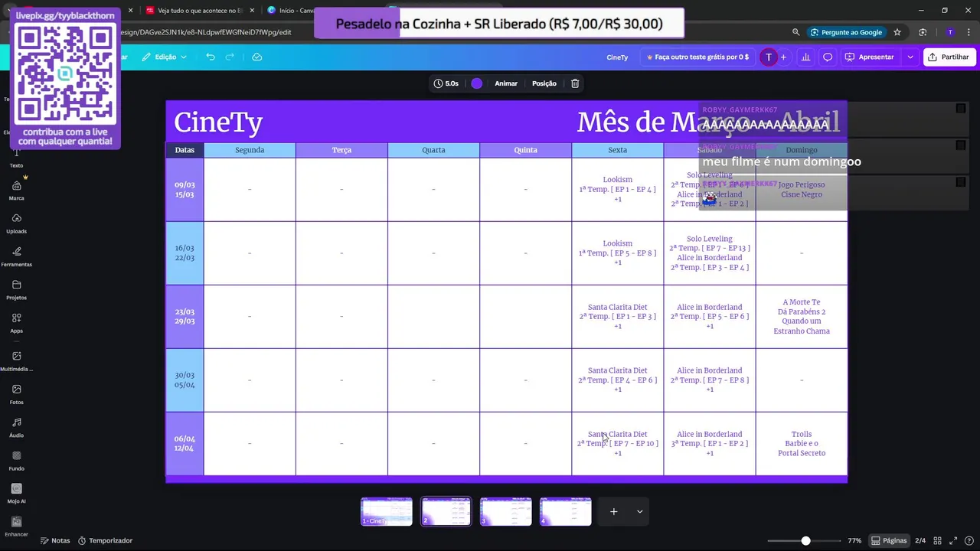980x551 pixels.
Task: Open the help question mark icon
Action: click(x=969, y=540)
